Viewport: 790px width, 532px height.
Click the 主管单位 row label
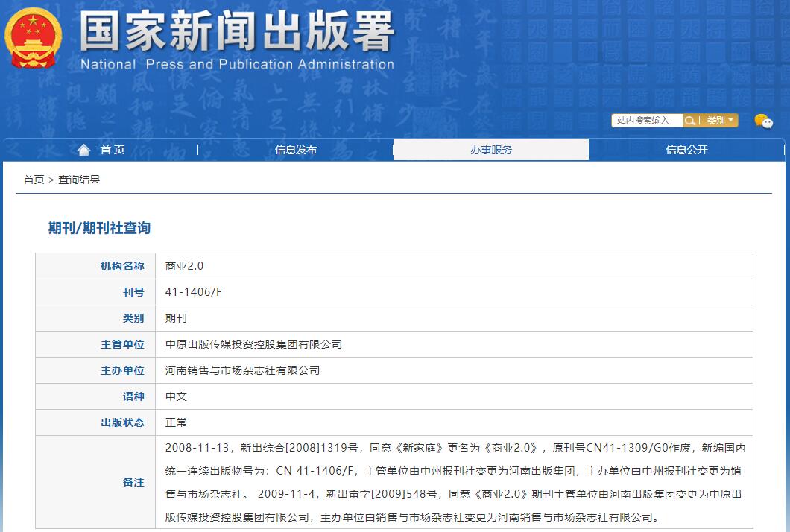(122, 344)
